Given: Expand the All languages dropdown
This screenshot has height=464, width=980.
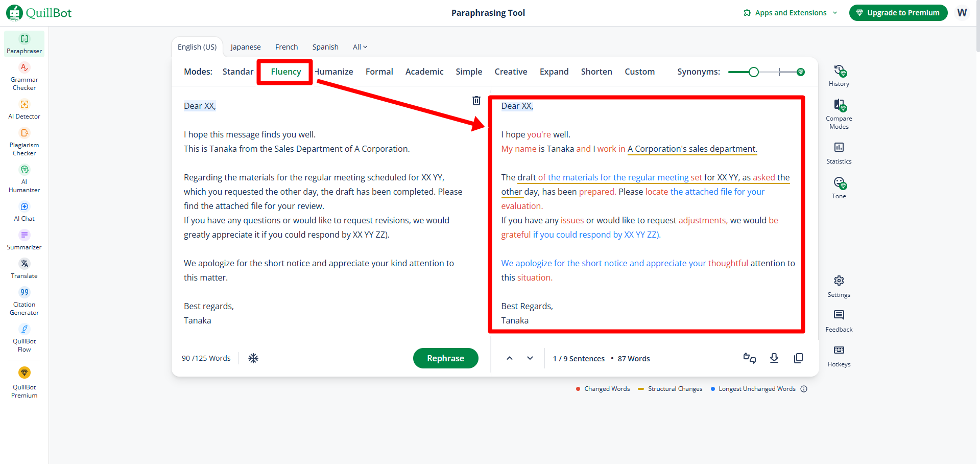Looking at the screenshot, I should click(360, 47).
